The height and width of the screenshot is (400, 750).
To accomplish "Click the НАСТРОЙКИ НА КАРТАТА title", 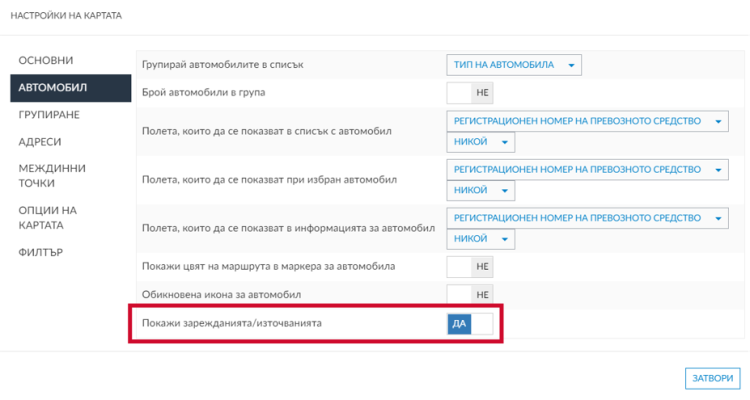I will 66,16.
